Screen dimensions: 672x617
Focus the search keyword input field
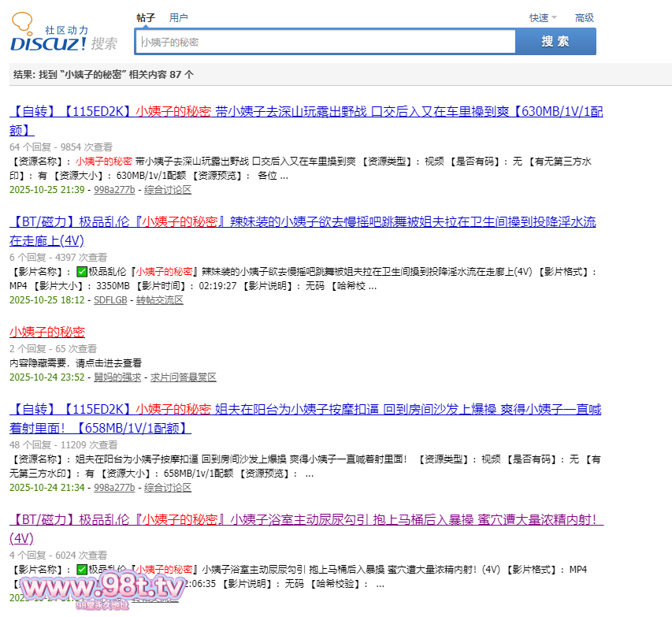click(325, 42)
